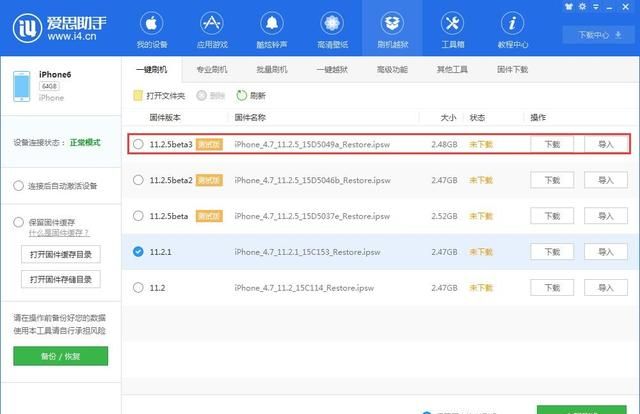Screen dimensions: 640x414
Task: Select firmware 11.2.5beta2 radio button
Action: pyautogui.click(x=138, y=180)
